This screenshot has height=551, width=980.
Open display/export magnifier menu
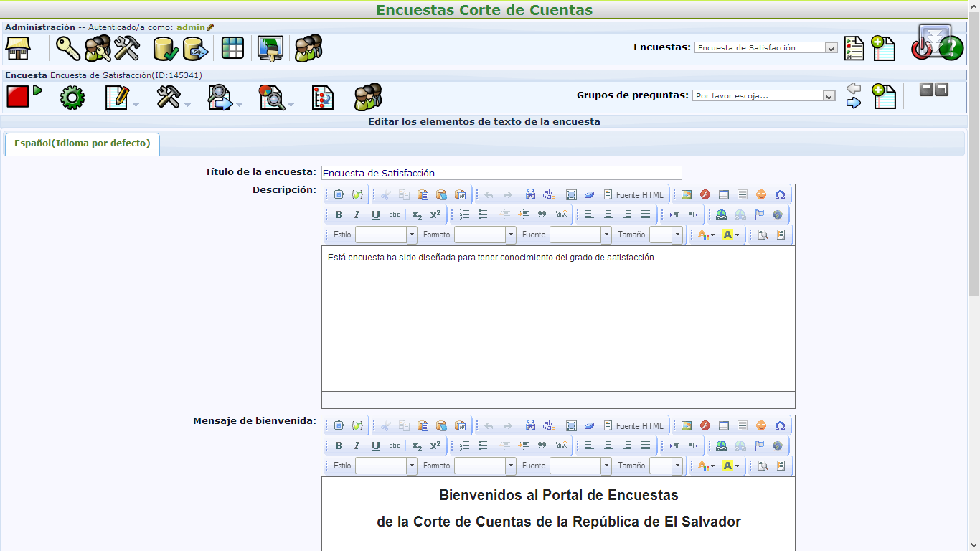coord(220,97)
